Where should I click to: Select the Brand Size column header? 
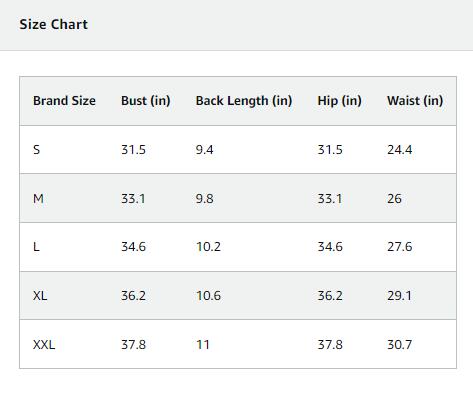(64, 101)
